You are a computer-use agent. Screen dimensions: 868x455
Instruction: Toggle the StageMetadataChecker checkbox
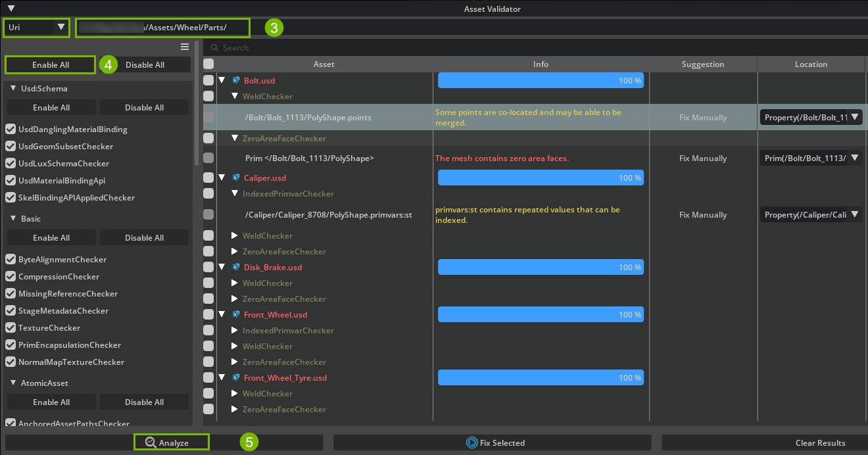(11, 310)
